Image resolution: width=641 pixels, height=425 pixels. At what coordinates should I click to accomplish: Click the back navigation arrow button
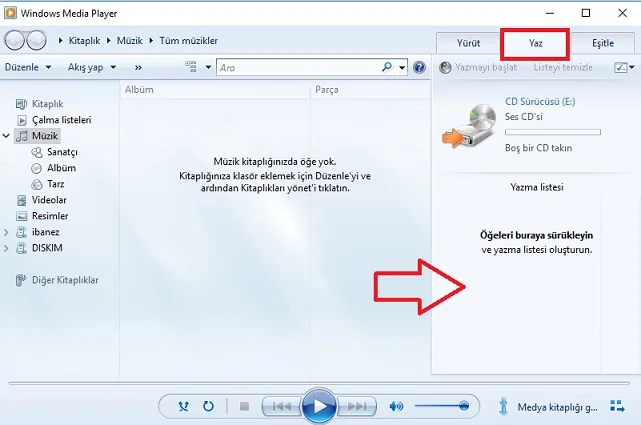[x=15, y=40]
